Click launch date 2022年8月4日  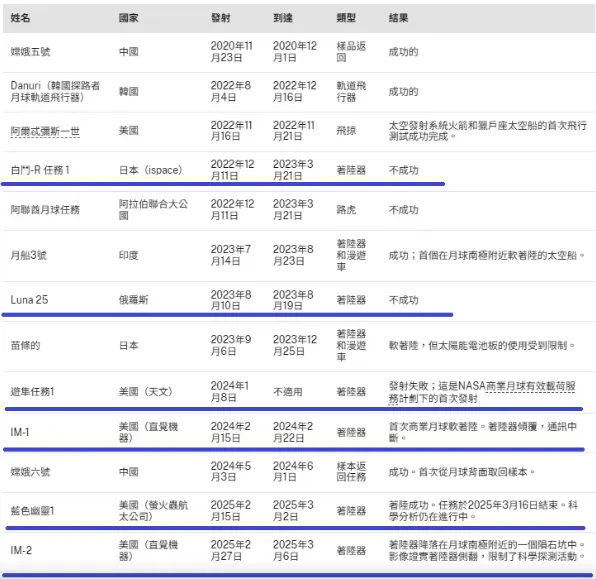(231, 91)
